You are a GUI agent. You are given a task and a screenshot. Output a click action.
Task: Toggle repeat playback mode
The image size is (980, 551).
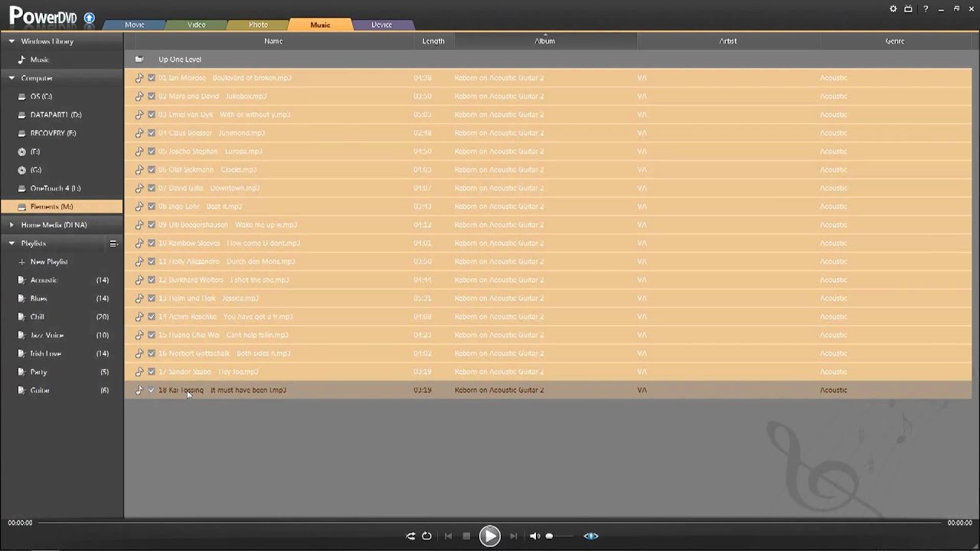click(x=426, y=536)
